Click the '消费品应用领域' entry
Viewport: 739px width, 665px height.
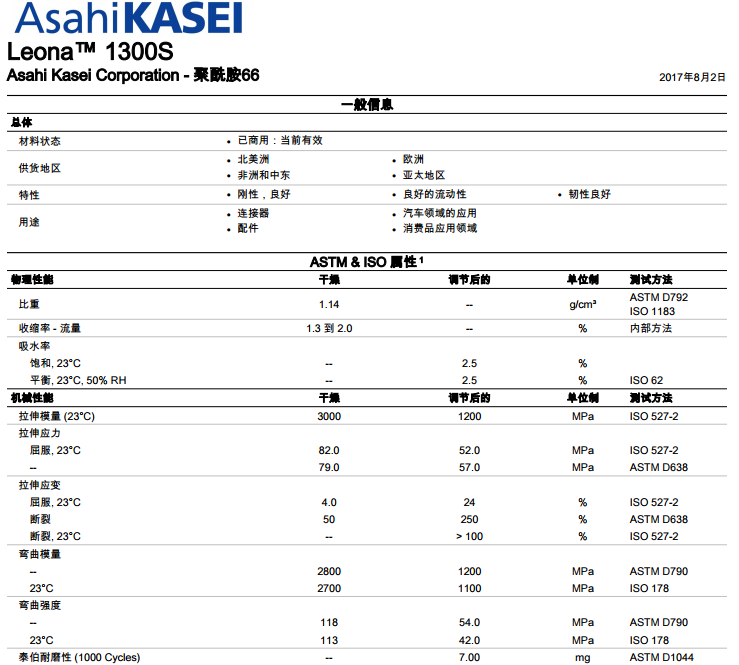pyautogui.click(x=440, y=228)
